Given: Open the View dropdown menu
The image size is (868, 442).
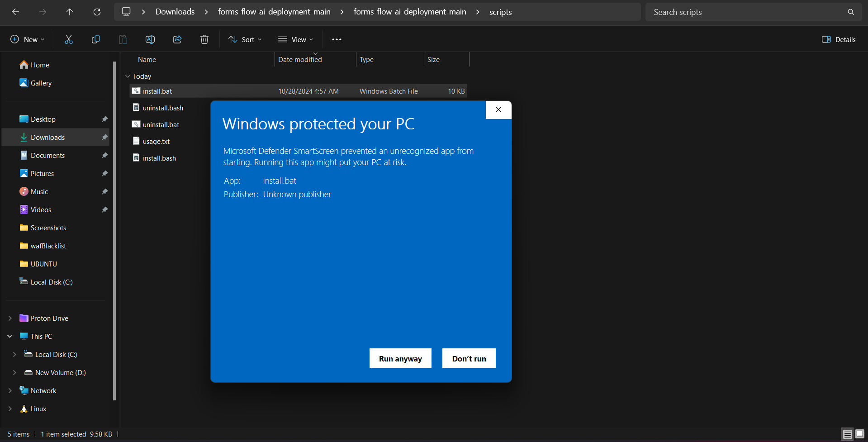Looking at the screenshot, I should (296, 39).
